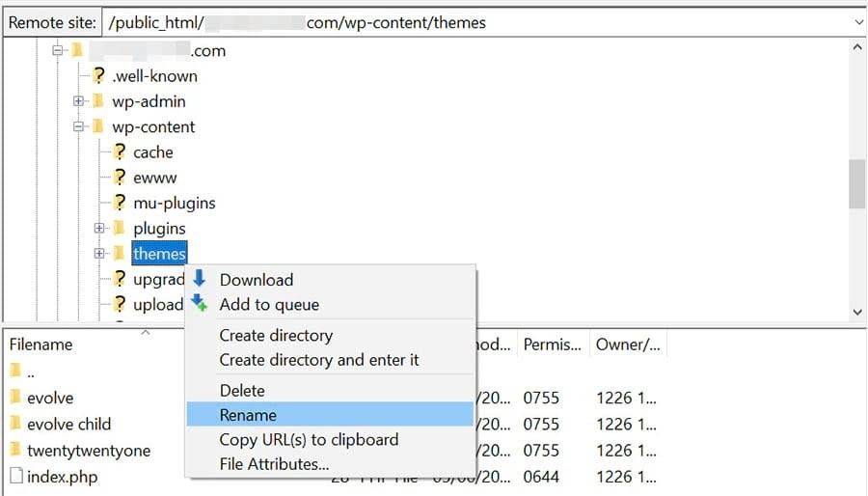Viewport: 868px width, 496px height.
Task: Select the evolve folder icon
Action: tap(15, 397)
